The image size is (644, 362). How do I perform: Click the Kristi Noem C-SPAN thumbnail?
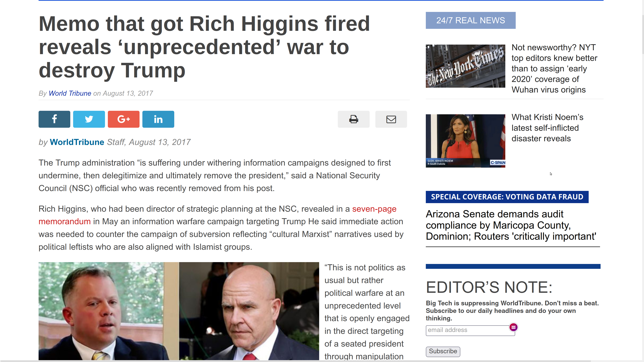click(466, 141)
